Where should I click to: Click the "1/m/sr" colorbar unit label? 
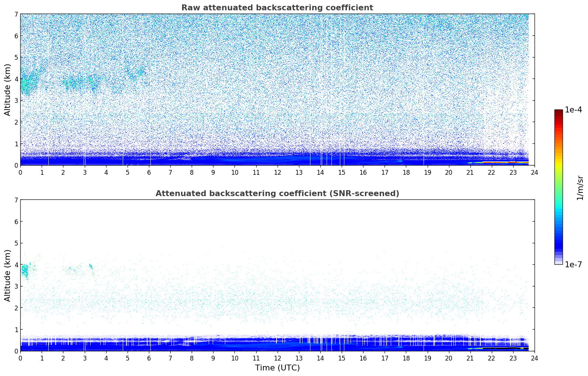(580, 188)
